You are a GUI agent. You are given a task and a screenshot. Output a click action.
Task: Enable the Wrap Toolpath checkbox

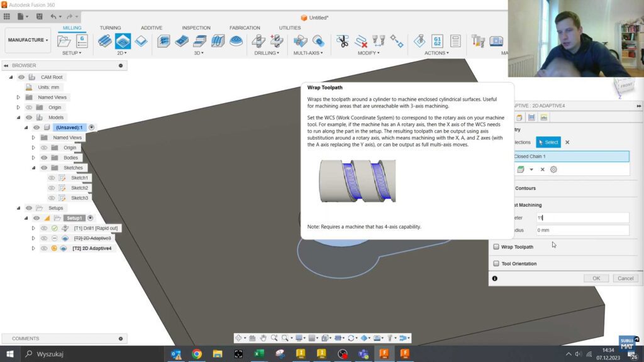496,246
